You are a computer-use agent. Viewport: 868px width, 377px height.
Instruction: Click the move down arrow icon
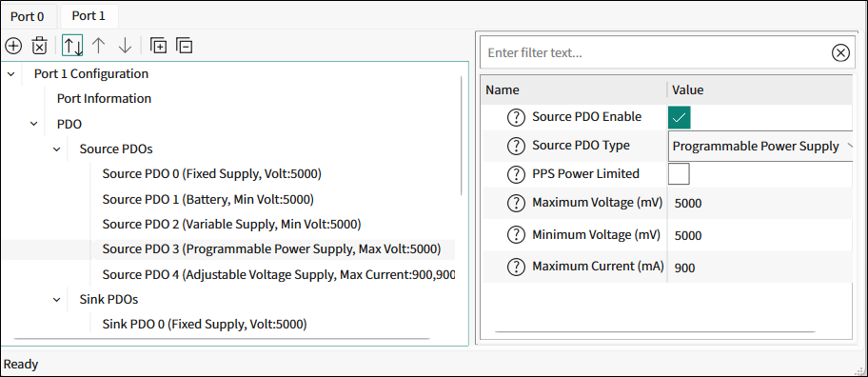(125, 46)
